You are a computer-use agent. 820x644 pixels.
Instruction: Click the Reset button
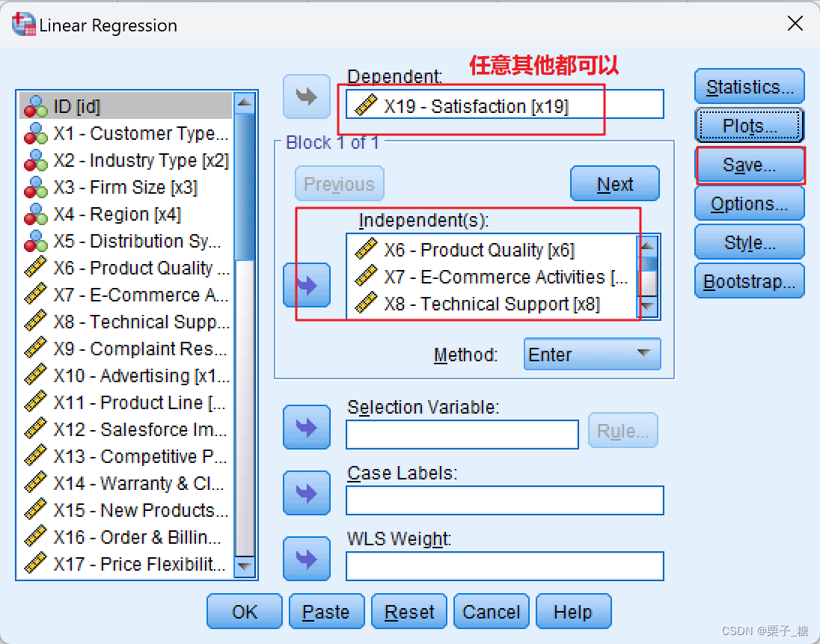tap(409, 611)
